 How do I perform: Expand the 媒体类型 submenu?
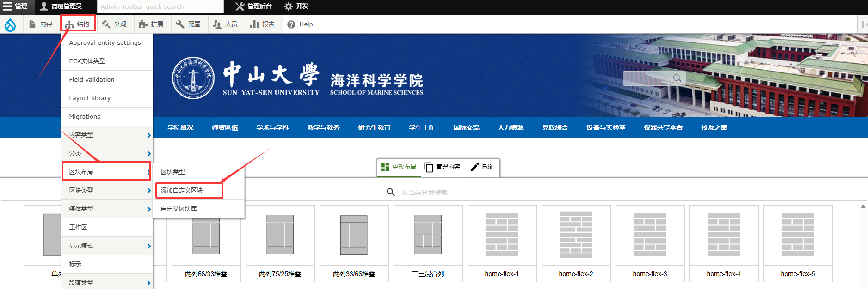(x=107, y=209)
